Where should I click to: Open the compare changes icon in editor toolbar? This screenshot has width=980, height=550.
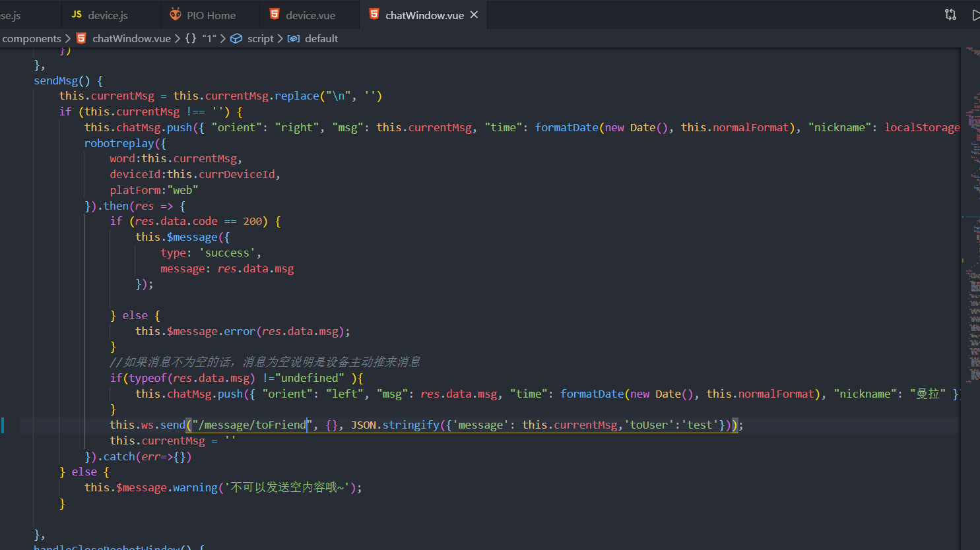click(x=950, y=15)
